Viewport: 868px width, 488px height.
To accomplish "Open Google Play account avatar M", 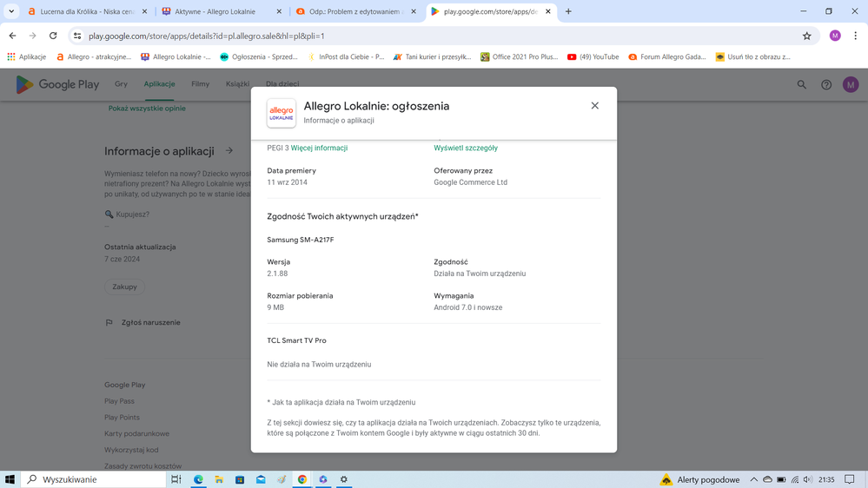I will click(851, 84).
